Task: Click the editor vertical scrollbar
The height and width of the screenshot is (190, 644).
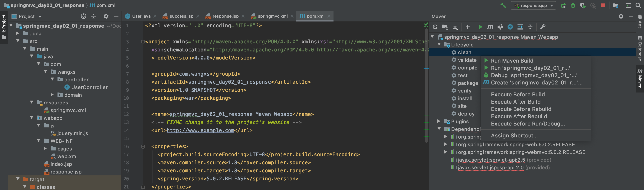Action: coord(426,85)
